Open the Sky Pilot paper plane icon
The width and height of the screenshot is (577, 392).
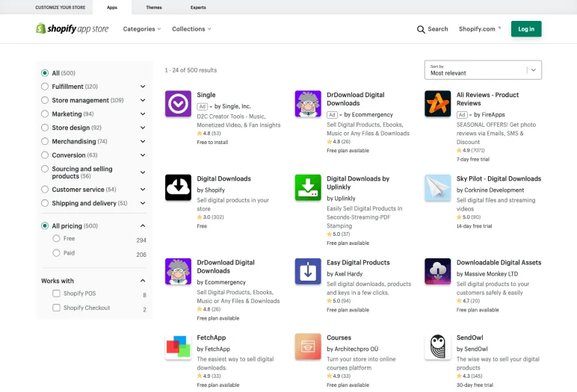(437, 187)
